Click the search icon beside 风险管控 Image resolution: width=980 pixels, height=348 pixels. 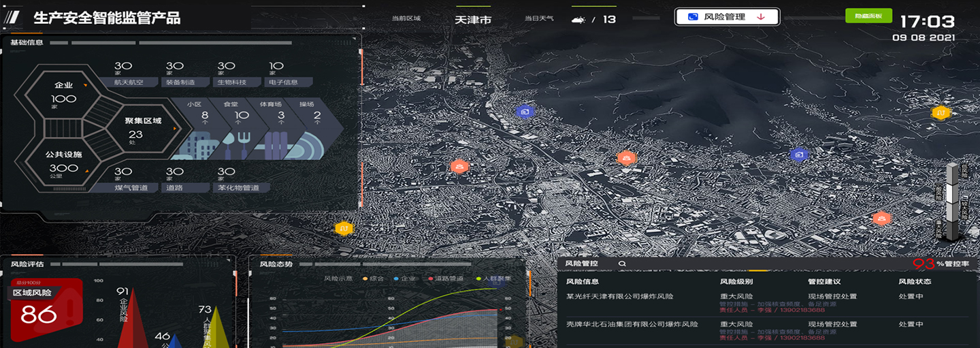(x=622, y=264)
